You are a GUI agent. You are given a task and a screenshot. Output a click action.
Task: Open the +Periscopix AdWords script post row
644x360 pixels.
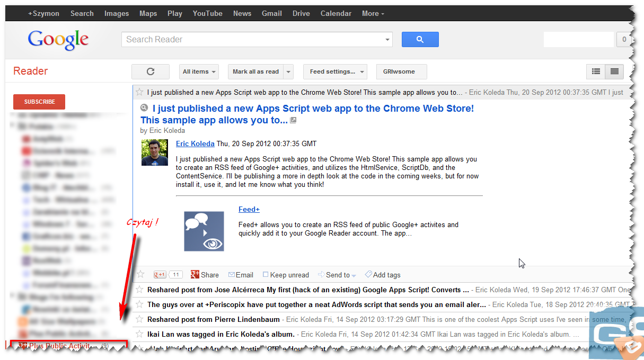coord(383,304)
